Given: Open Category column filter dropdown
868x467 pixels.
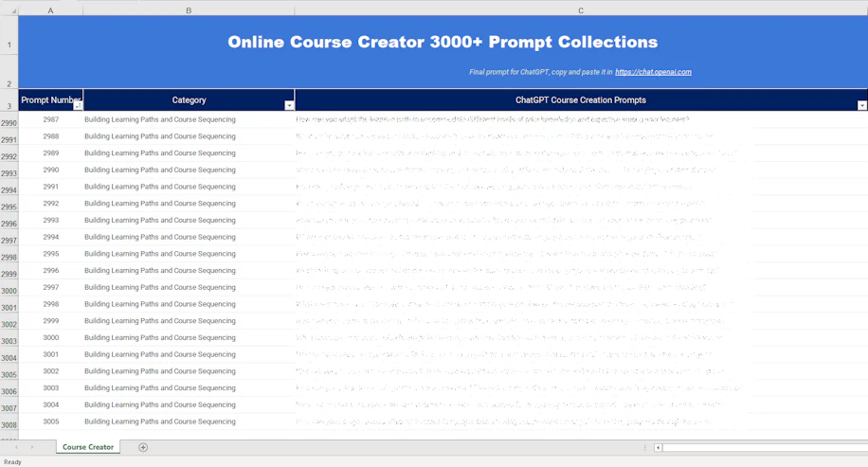Looking at the screenshot, I should pos(289,106).
